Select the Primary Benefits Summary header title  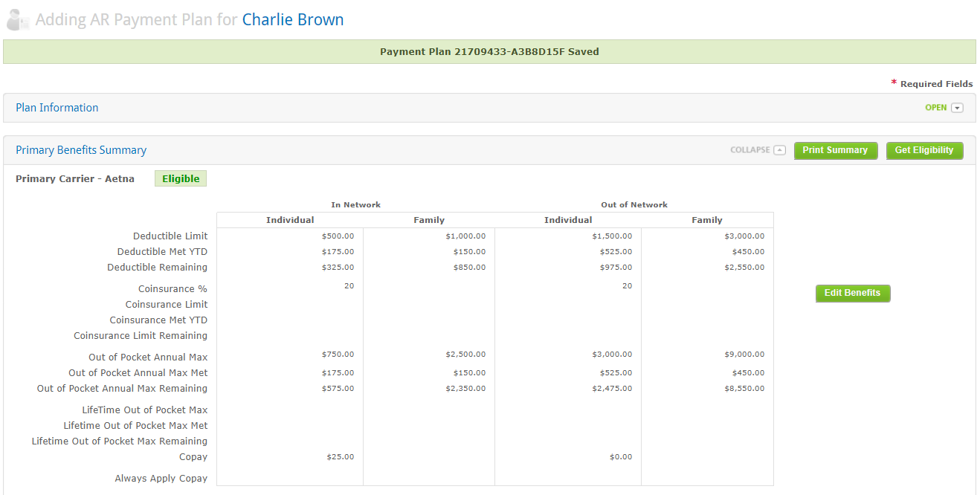click(x=81, y=150)
